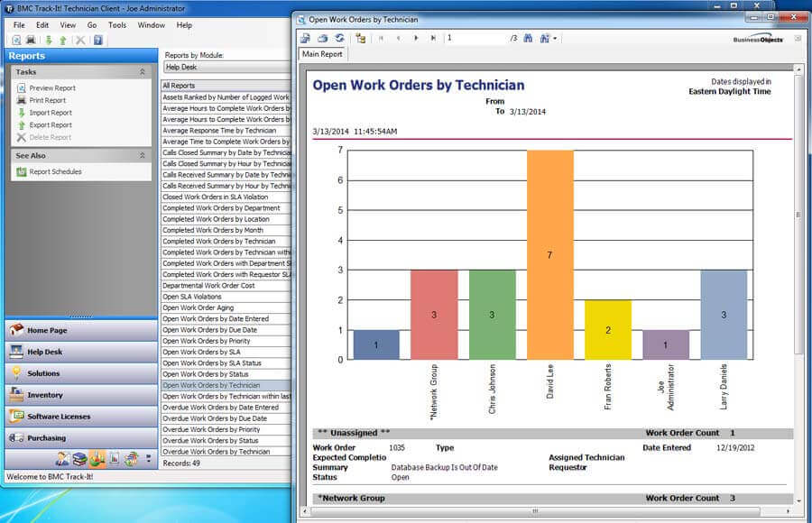Select Completed Work Orders by Month report
The height and width of the screenshot is (523, 812).
click(226, 230)
